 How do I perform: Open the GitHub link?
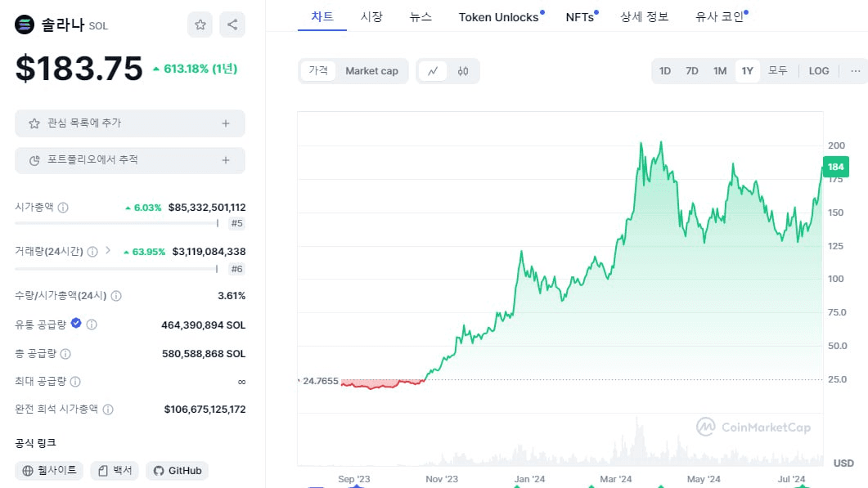pos(178,471)
